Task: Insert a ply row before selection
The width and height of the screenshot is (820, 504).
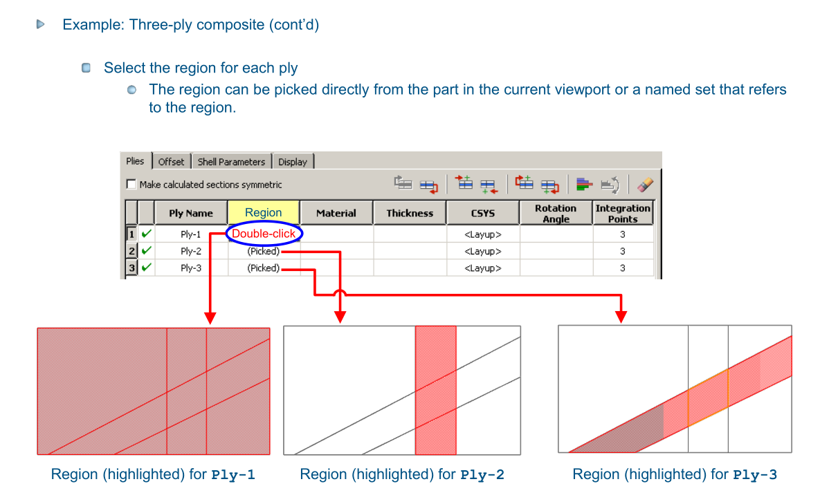Action: click(463, 185)
